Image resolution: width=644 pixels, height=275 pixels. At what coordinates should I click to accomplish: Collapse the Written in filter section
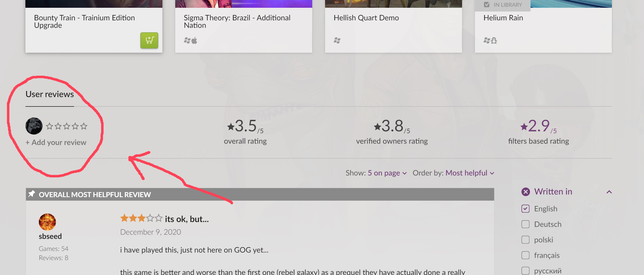[609, 192]
